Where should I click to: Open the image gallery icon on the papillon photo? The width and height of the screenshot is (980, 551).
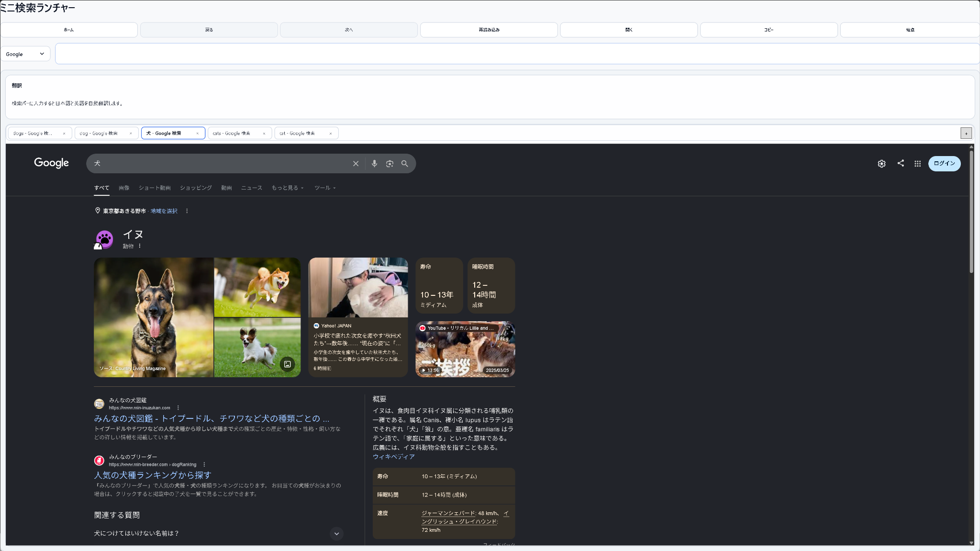(287, 364)
